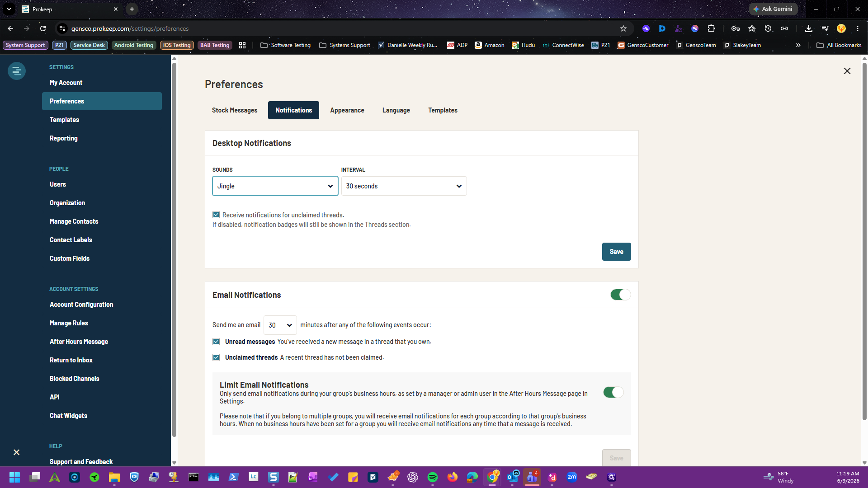This screenshot has height=488, width=868.
Task: Click the sidebar vertical scrollbar
Action: [174, 249]
